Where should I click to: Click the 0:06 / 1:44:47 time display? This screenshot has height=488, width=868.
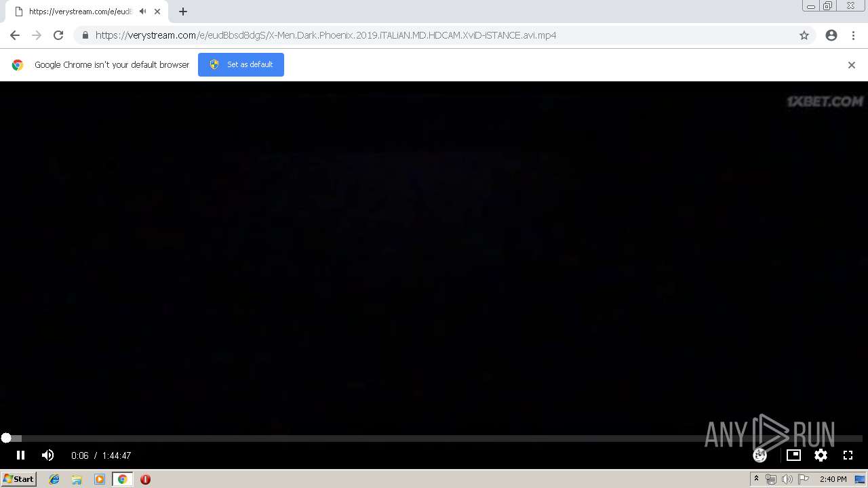[101, 455]
